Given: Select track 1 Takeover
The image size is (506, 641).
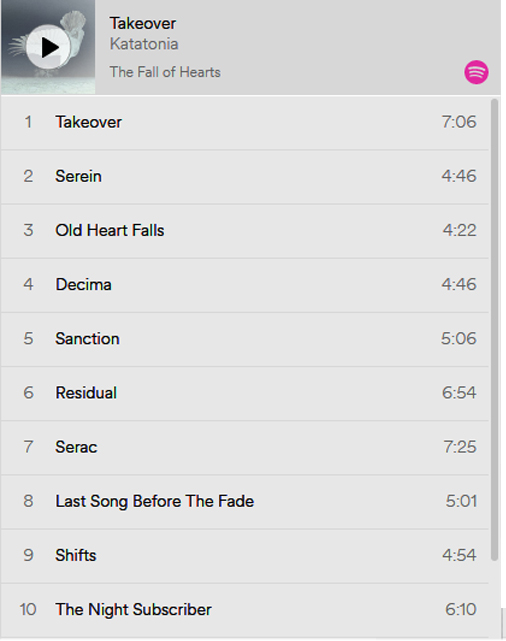Looking at the screenshot, I should [245, 122].
